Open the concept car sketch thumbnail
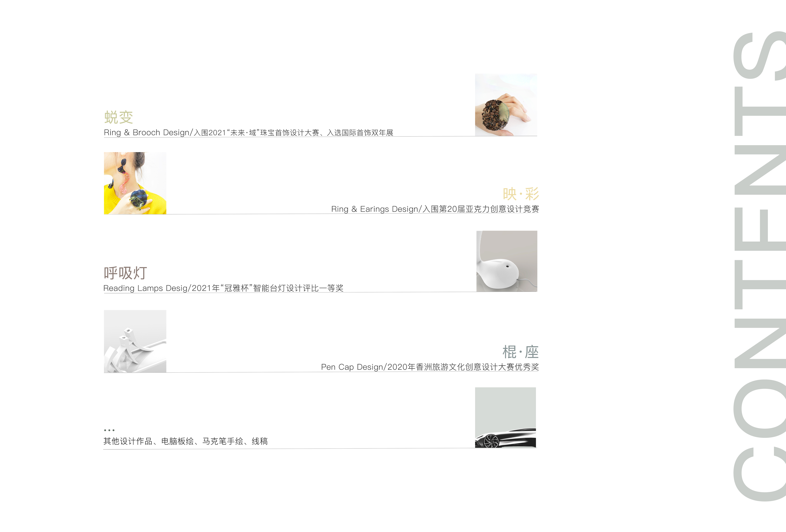Screen dimensions: 786x532 (x=505, y=418)
